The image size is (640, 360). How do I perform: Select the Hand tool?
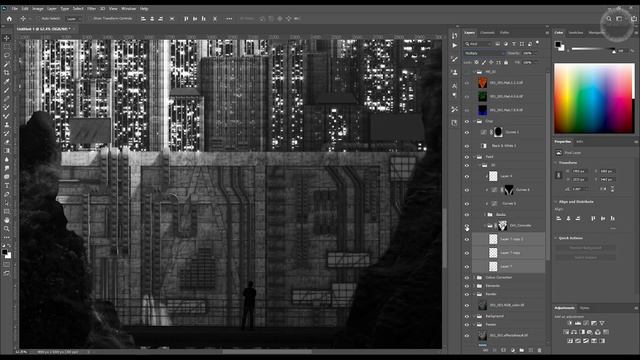coord(7,220)
